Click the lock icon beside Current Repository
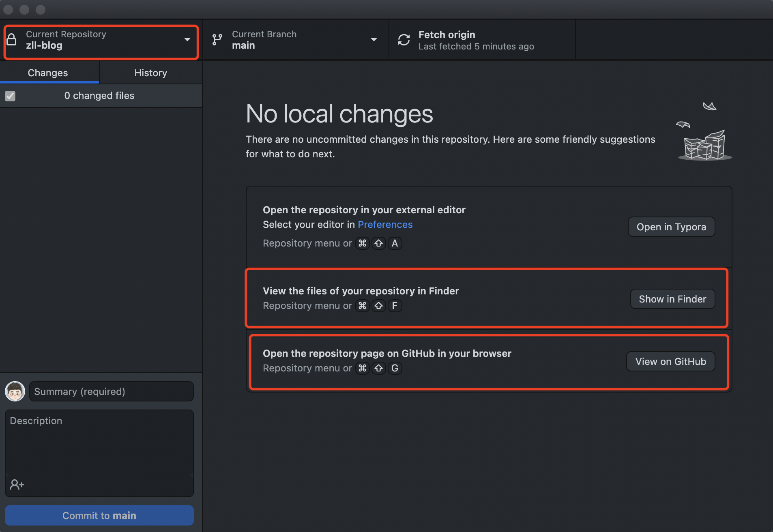773x532 pixels. click(12, 40)
